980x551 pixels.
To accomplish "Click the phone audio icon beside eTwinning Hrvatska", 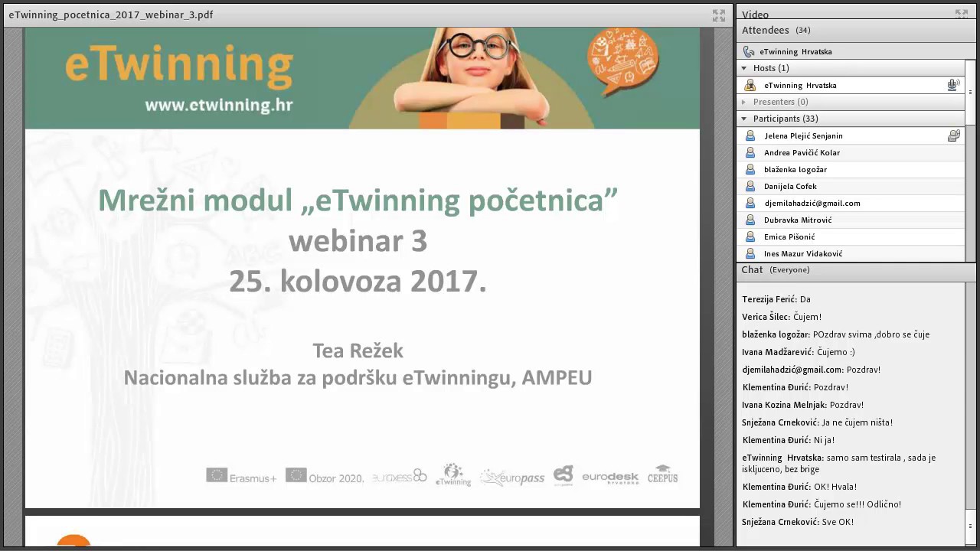I will pyautogui.click(x=749, y=51).
